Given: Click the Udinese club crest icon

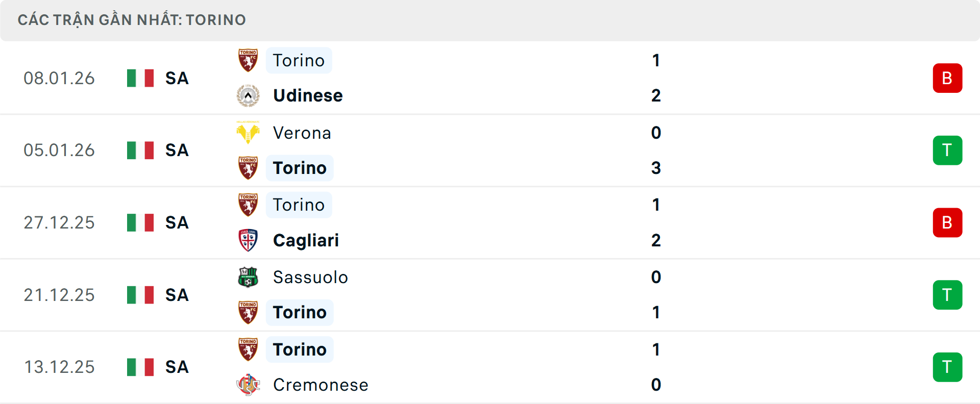Looking at the screenshot, I should coord(248,95).
